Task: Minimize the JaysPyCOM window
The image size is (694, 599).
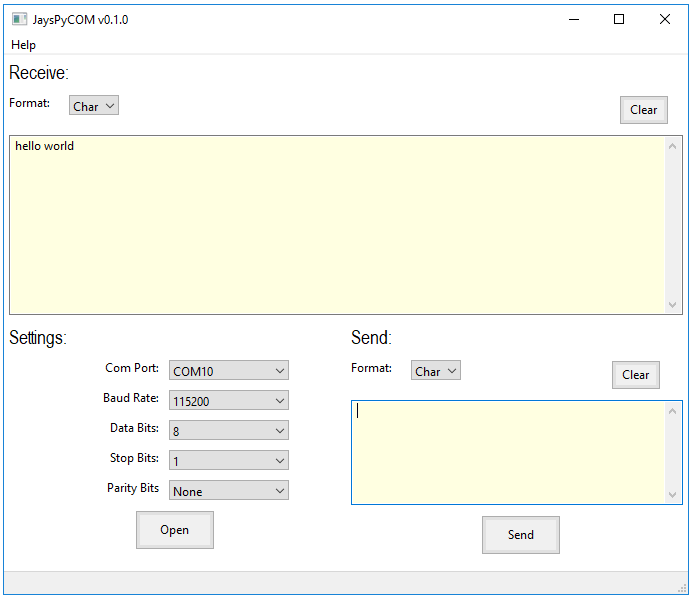Action: point(574,19)
